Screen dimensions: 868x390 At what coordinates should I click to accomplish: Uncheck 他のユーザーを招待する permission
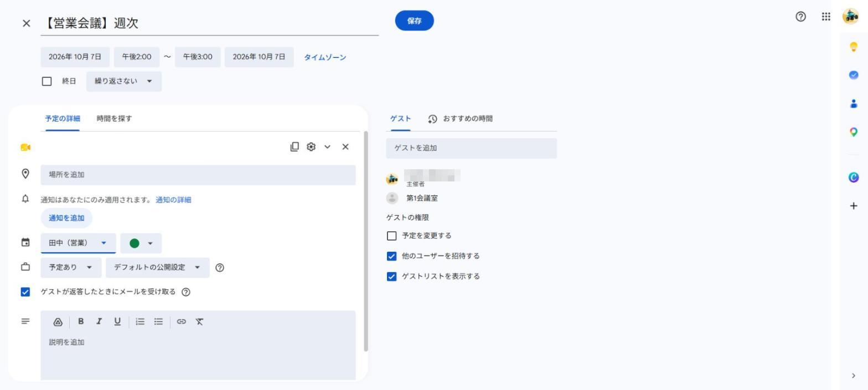point(391,256)
